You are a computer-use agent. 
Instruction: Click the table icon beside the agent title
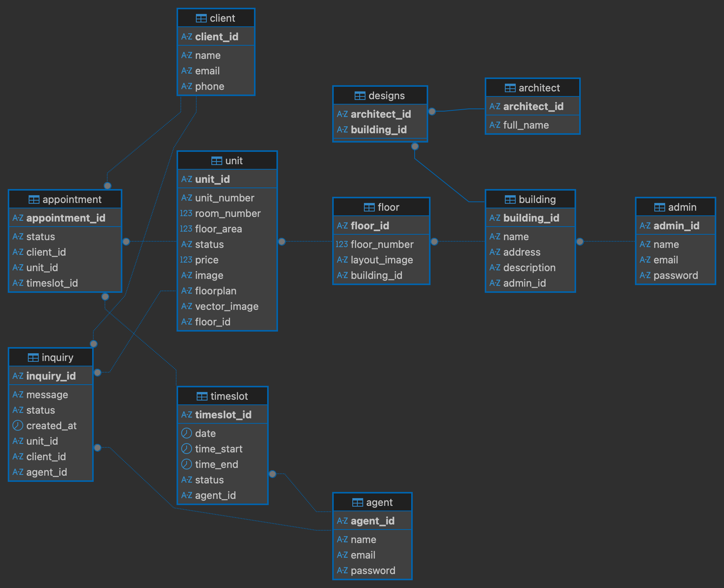coord(358,502)
